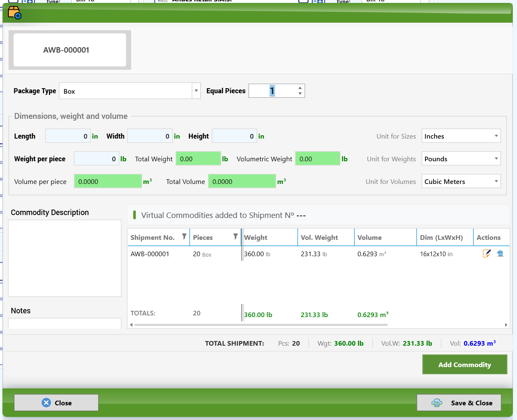
Task: Increase Equal Pieces with up arrow
Action: click(300, 88)
